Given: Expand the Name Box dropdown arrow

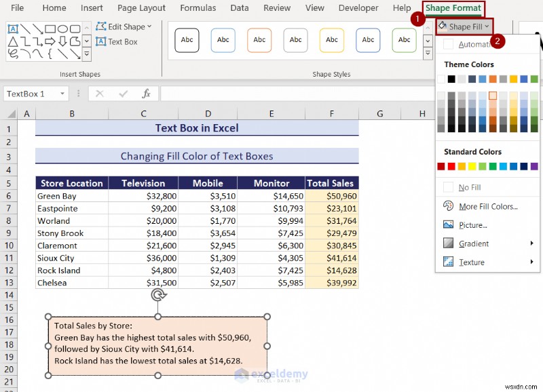Looking at the screenshot, I should pyautogui.click(x=62, y=94).
